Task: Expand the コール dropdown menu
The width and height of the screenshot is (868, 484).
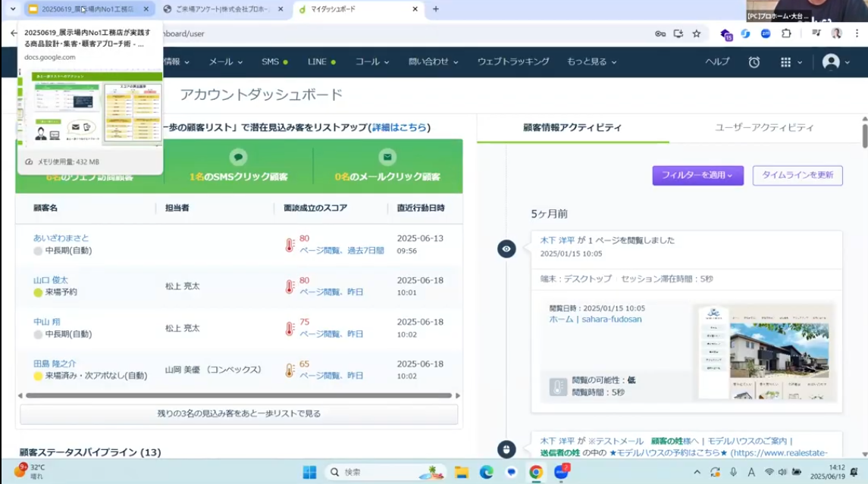Action: (x=372, y=62)
